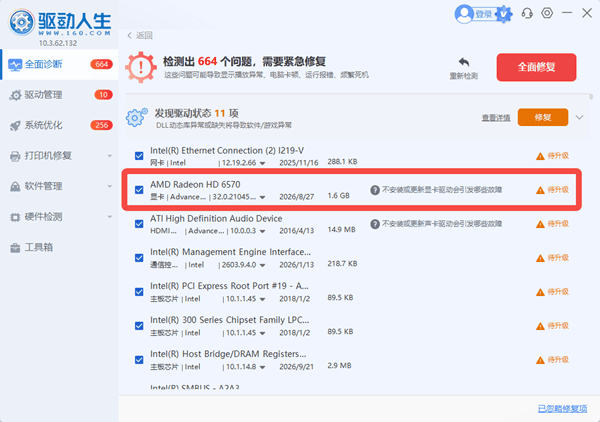Image resolution: width=600 pixels, height=422 pixels.
Task: Click the driver list vertical scrollbar
Action: [x=591, y=96]
